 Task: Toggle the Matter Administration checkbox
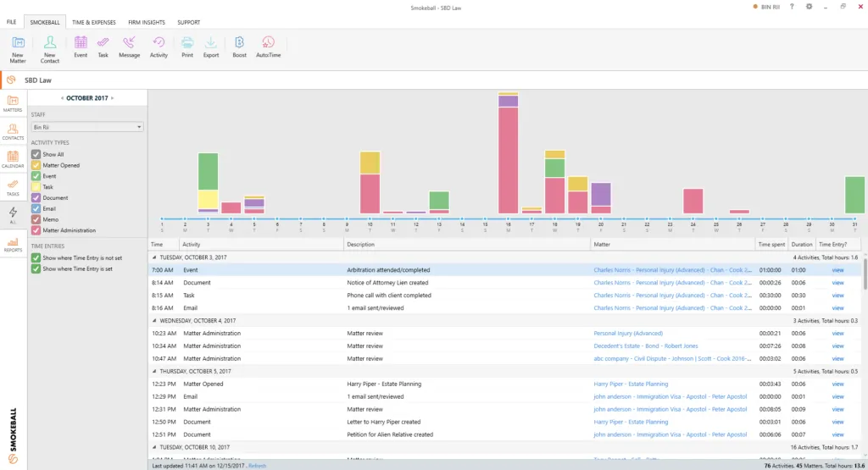(36, 230)
